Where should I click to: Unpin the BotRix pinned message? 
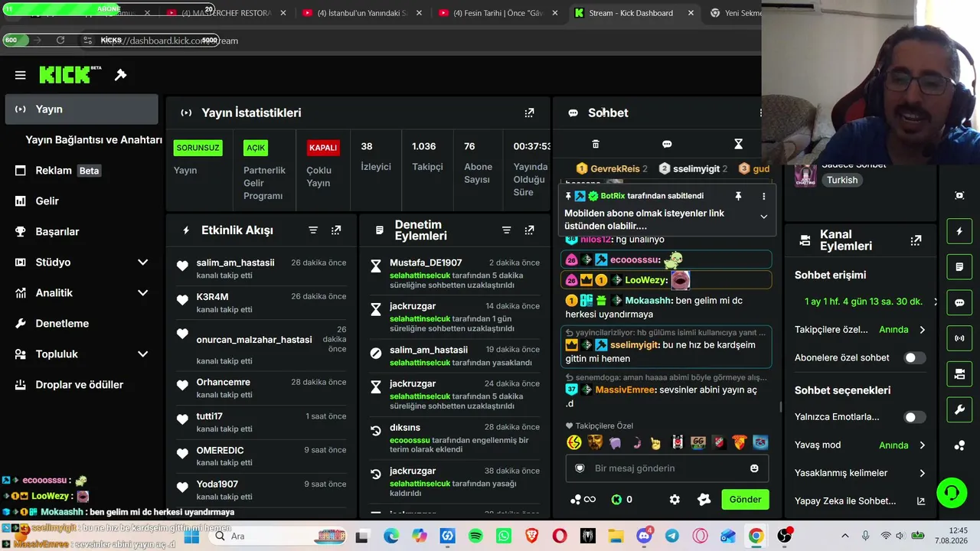pos(738,196)
